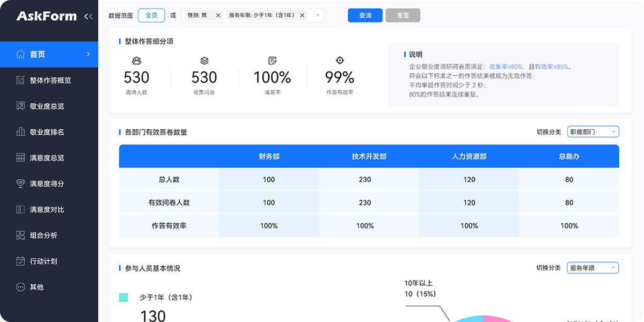Screen dimensions: 644x322
Task: Click 有效问卷人数 row label
Action: [169, 203]
